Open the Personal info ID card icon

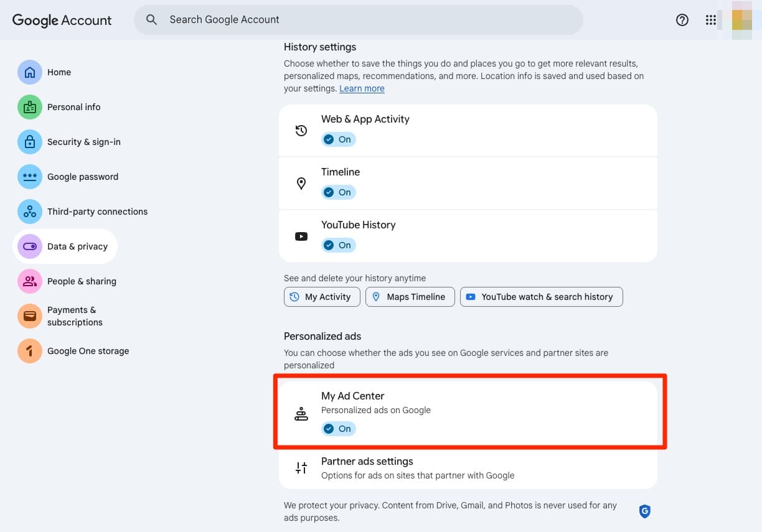30,107
